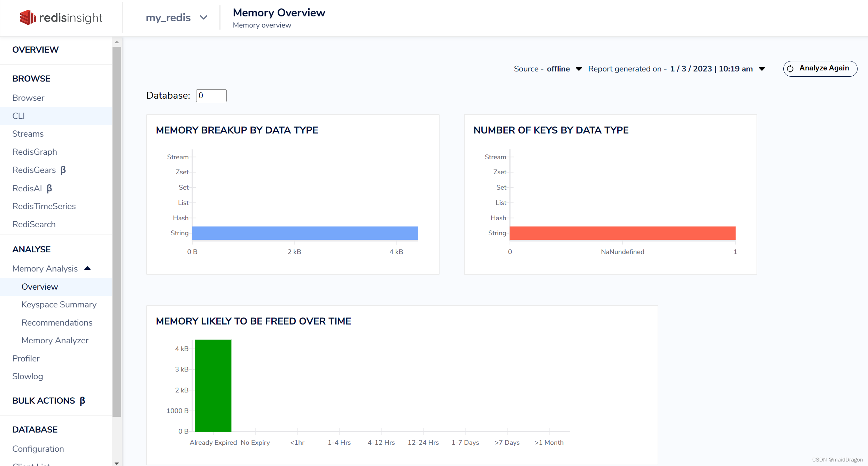The height and width of the screenshot is (466, 868).
Task: Click the sidebar scroll-up arrow
Action: 117,42
